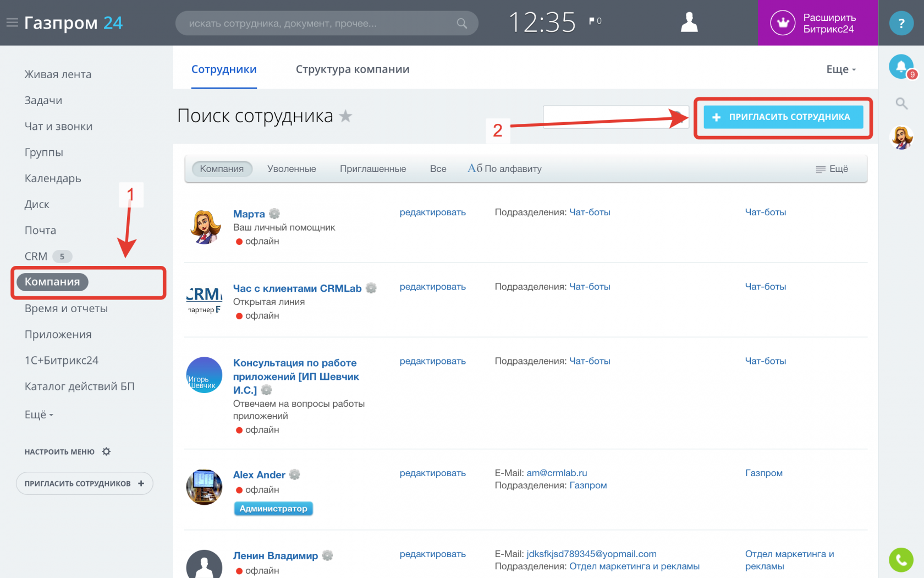Click the gear icon next to Настроить меню
This screenshot has height=578, width=924.
[107, 451]
